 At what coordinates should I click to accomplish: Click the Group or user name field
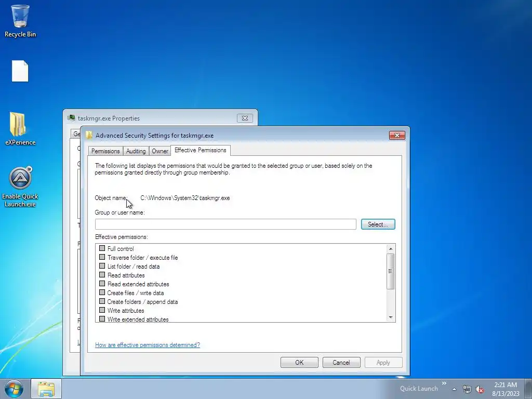(225, 224)
